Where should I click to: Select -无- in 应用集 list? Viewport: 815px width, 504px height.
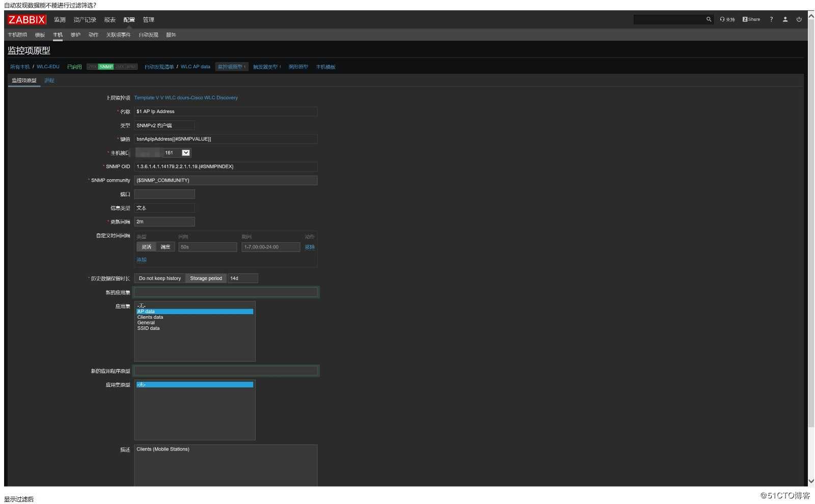pyautogui.click(x=195, y=306)
